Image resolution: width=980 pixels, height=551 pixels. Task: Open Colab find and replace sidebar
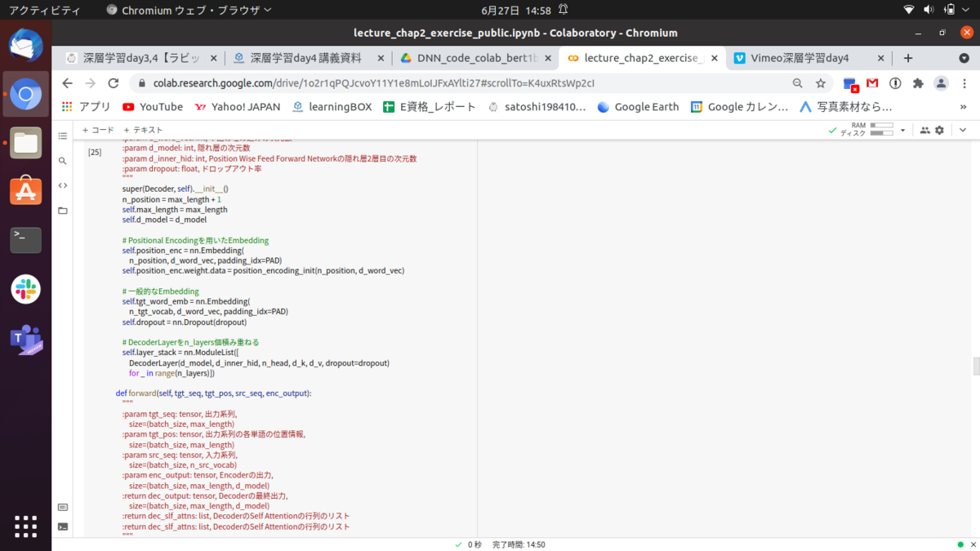[63, 162]
